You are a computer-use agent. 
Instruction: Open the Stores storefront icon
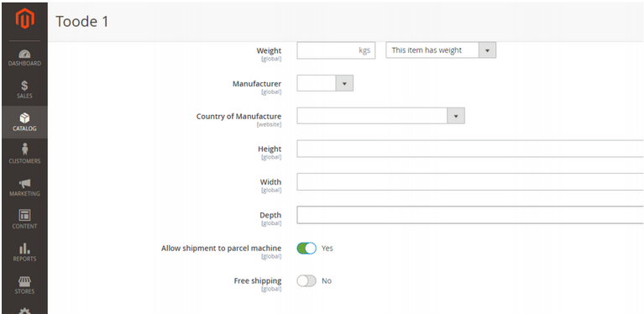coord(24,281)
